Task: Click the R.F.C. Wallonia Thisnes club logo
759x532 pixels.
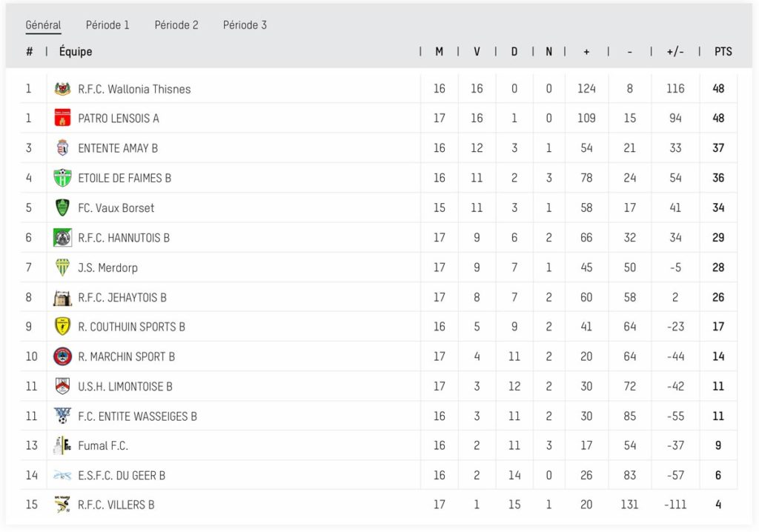Action: point(62,89)
